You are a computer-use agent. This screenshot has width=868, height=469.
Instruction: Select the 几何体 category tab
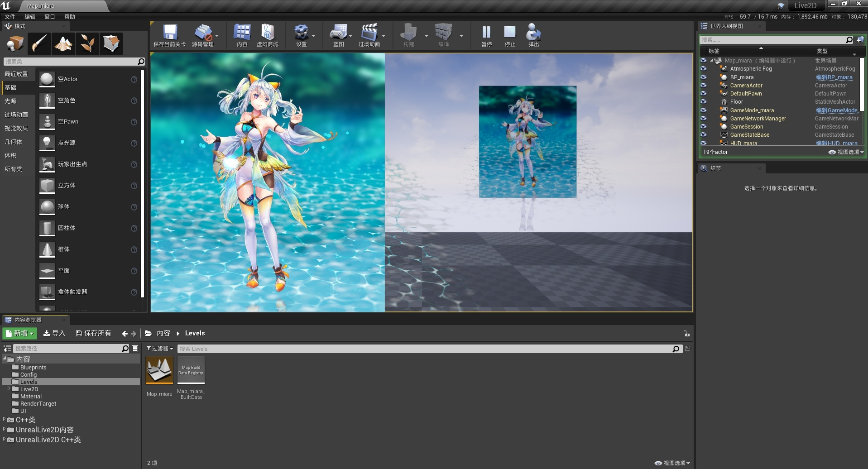pyautogui.click(x=18, y=142)
